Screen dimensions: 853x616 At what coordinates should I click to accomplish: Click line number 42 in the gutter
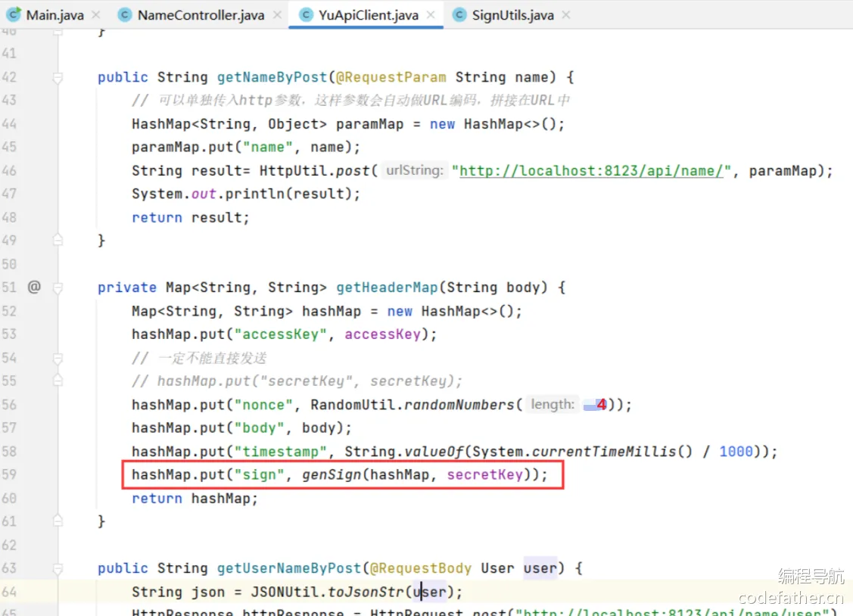(x=9, y=77)
